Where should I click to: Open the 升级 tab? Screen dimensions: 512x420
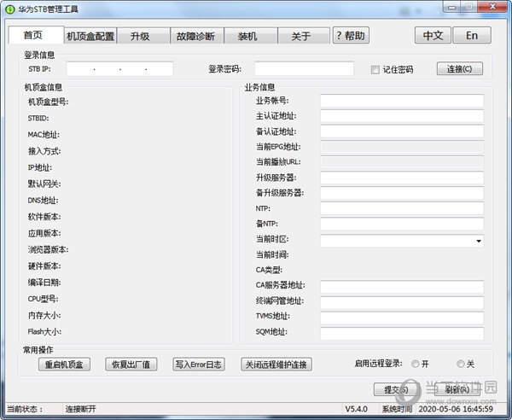tap(140, 36)
